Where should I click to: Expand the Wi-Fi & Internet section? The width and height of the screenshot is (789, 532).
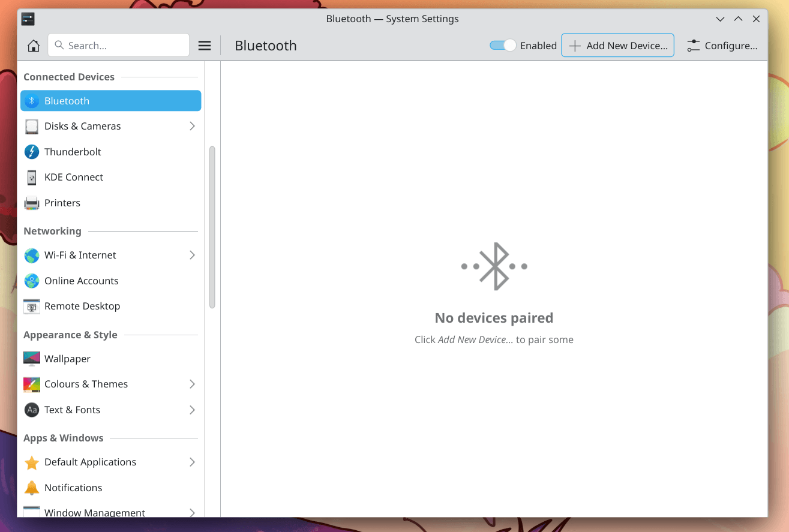point(192,255)
